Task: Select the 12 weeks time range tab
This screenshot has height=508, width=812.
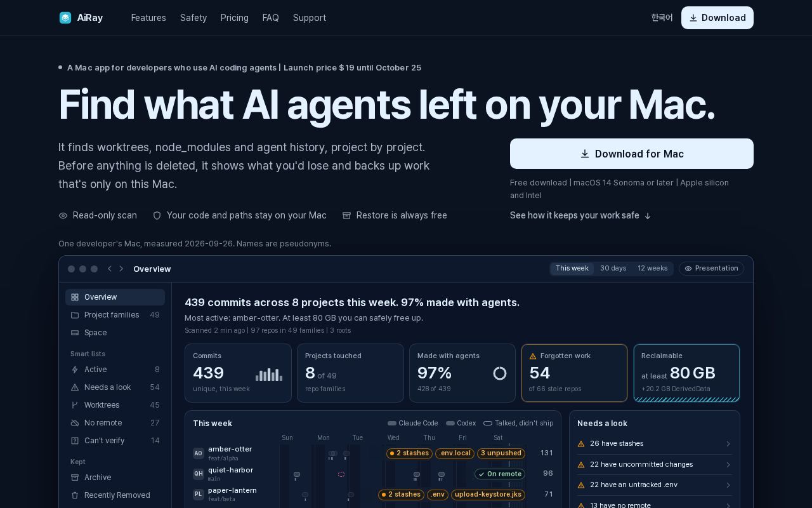Action: coord(653,269)
